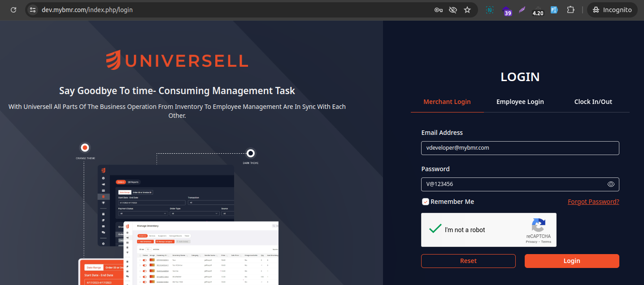Click the I'm not a robot checkbox
This screenshot has height=285, width=644.
coord(435,229)
